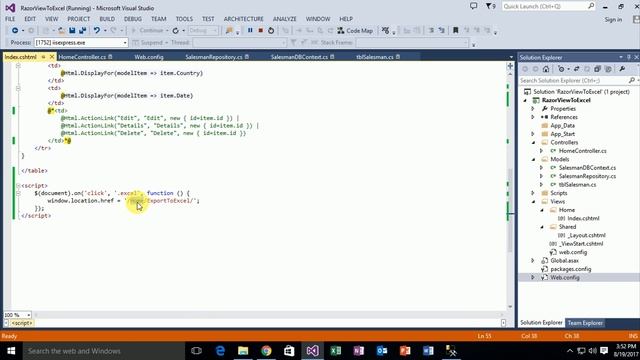Open File Explorer from taskbar

point(243,351)
